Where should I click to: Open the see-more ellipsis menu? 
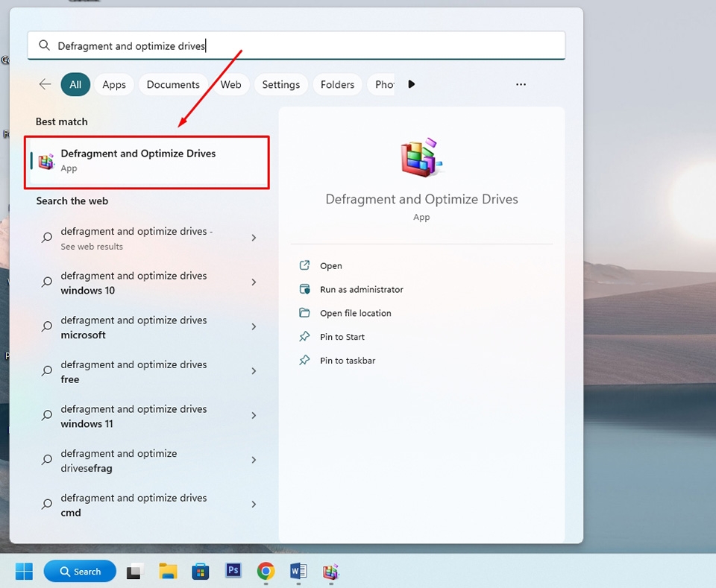(521, 84)
